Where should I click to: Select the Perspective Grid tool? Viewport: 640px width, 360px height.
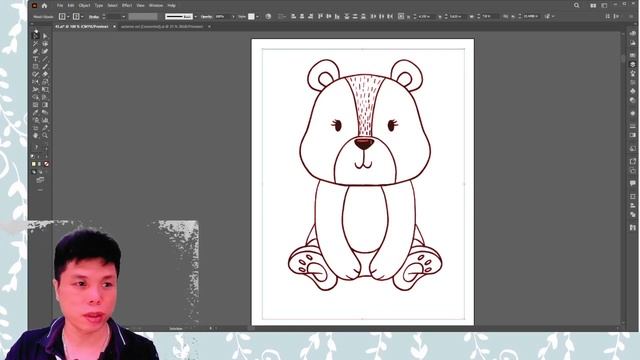45,98
